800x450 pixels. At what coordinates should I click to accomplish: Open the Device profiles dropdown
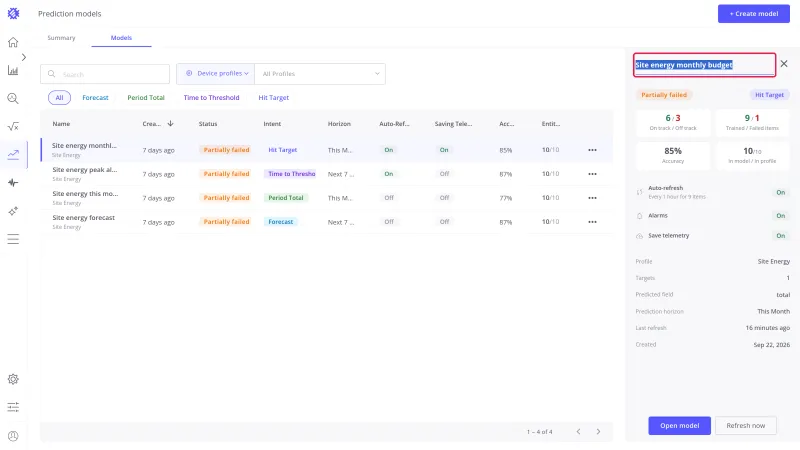215,73
